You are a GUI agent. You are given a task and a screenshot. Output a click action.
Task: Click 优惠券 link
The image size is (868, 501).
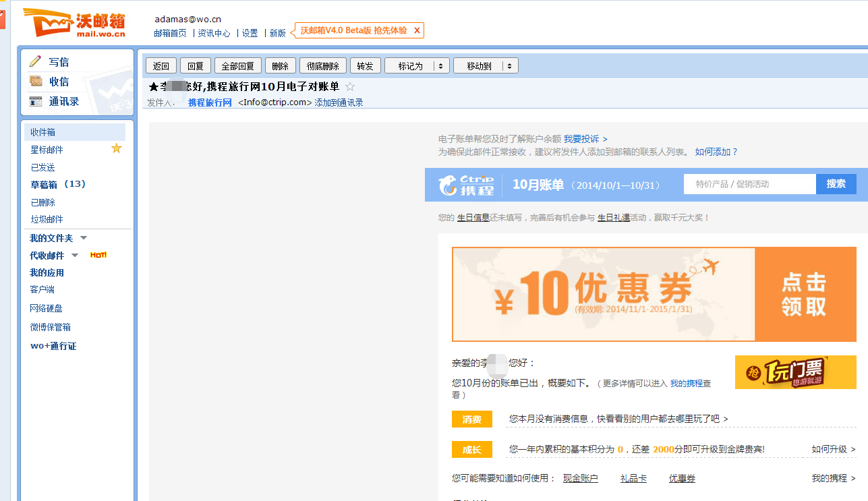[682, 478]
